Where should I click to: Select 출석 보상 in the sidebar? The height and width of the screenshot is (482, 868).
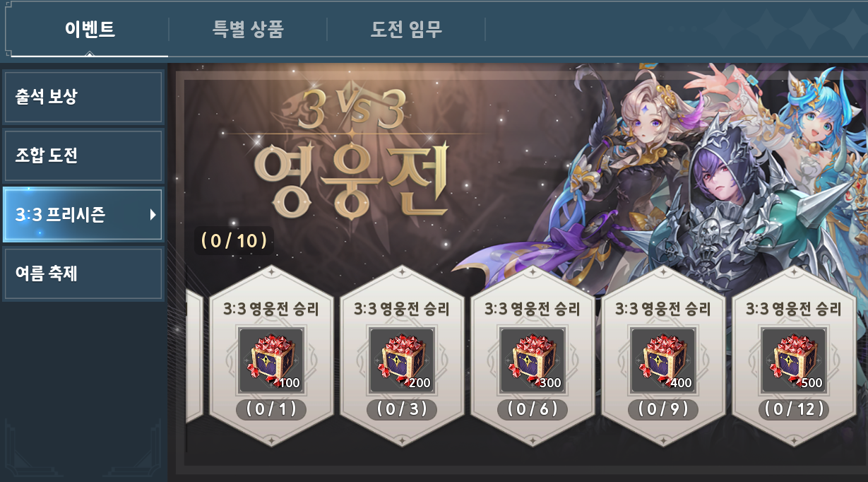pos(83,97)
